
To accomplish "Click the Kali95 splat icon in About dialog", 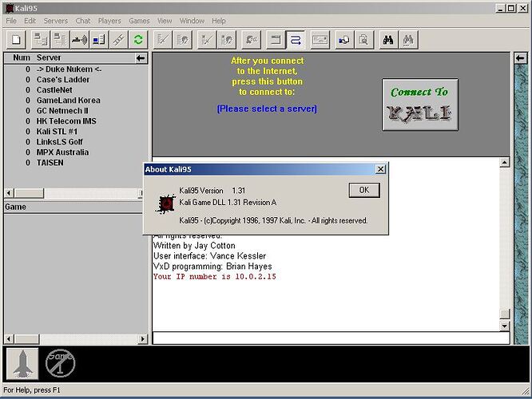I will pos(165,203).
